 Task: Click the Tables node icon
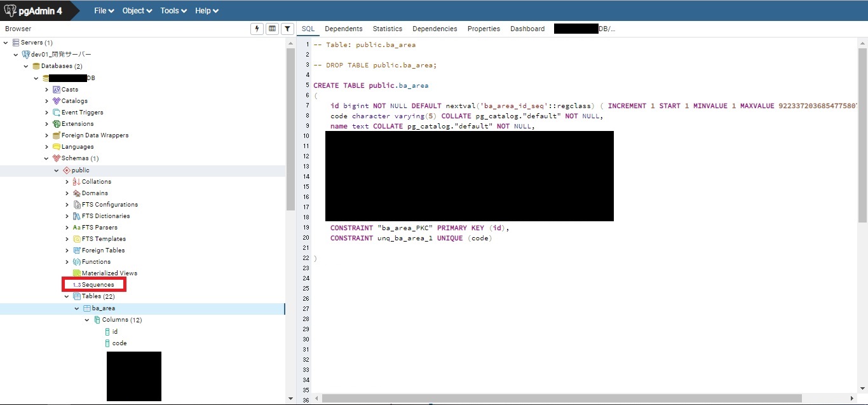(77, 296)
